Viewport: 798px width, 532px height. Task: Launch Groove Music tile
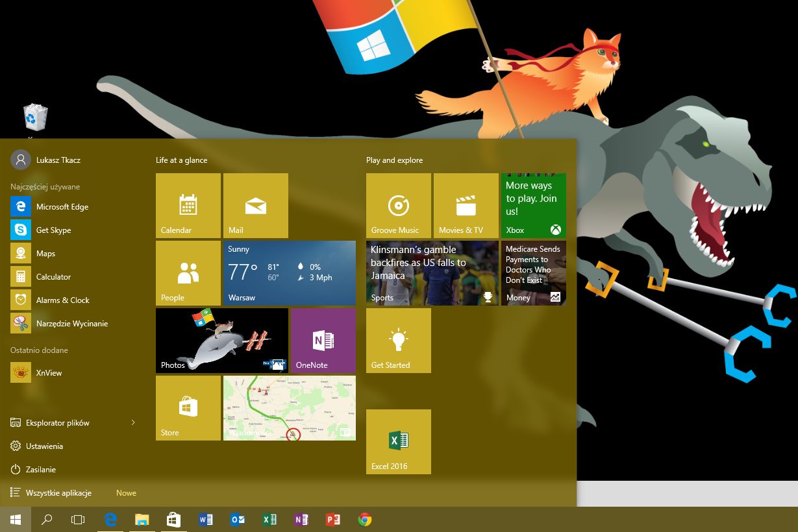pos(399,206)
